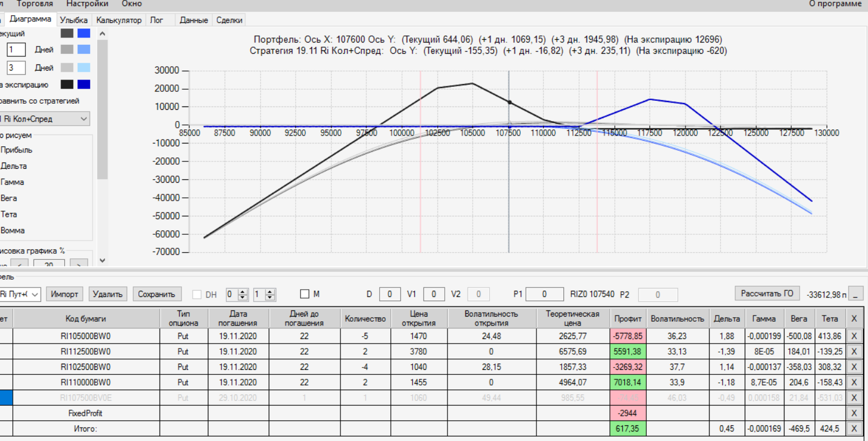Increase the spinner showing 0 beside DH
868x441 pixels.
point(243,291)
